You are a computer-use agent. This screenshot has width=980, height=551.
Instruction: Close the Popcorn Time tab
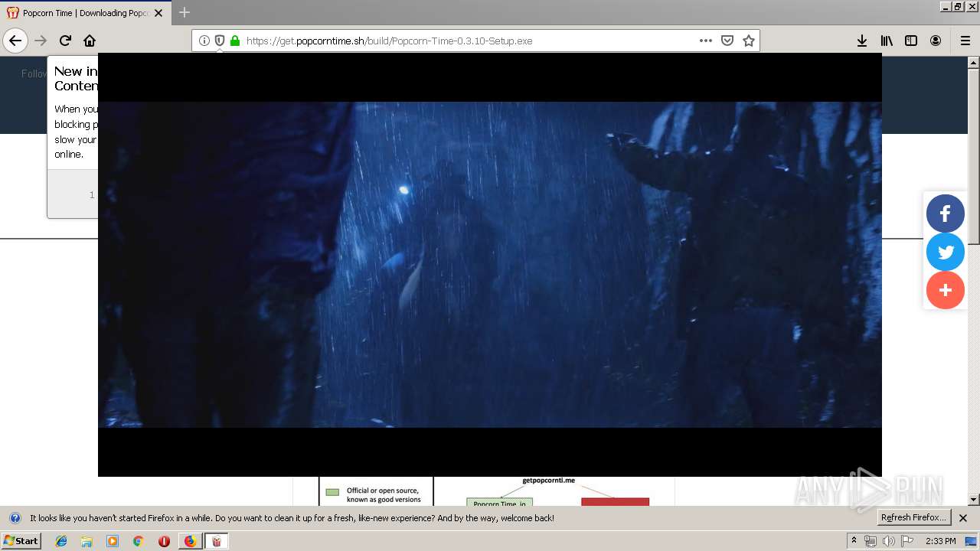click(x=158, y=13)
